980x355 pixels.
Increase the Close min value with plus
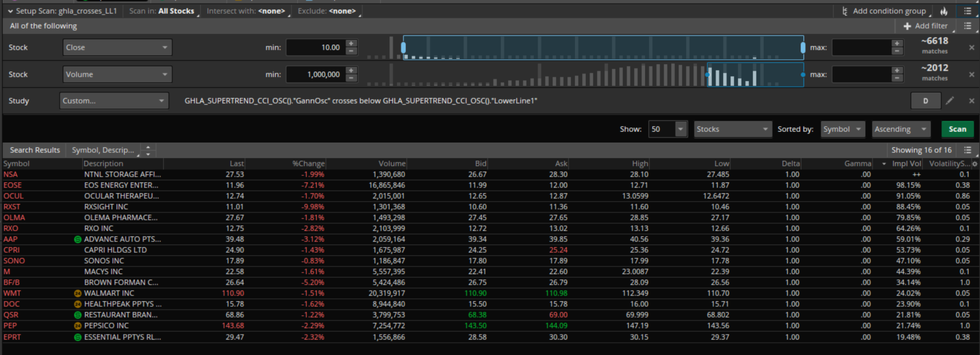pyautogui.click(x=351, y=43)
